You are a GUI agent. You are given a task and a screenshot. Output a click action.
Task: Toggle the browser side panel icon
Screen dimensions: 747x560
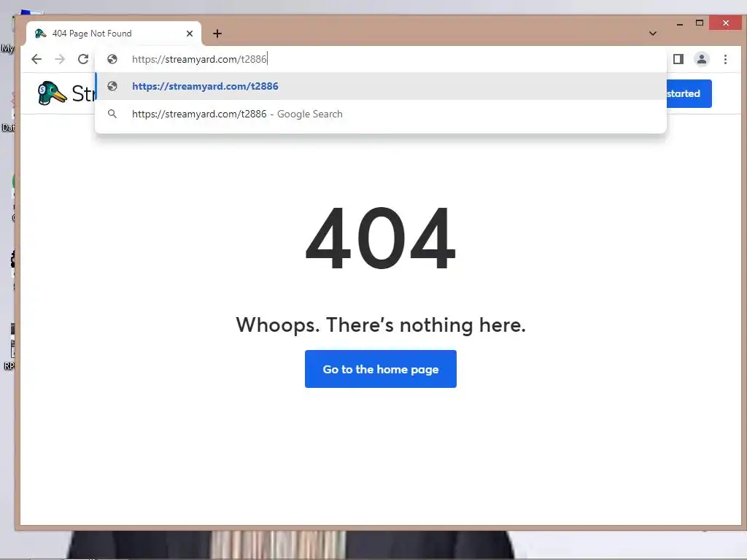(678, 59)
